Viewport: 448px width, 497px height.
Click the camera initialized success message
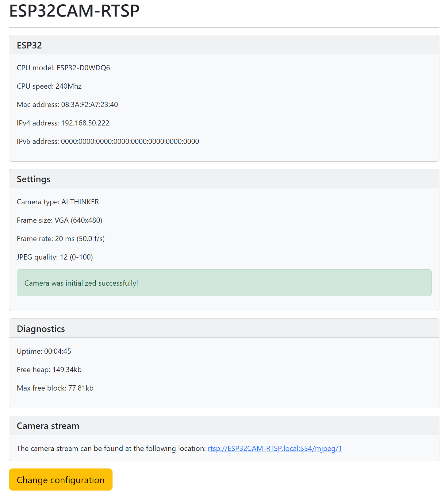click(x=81, y=283)
